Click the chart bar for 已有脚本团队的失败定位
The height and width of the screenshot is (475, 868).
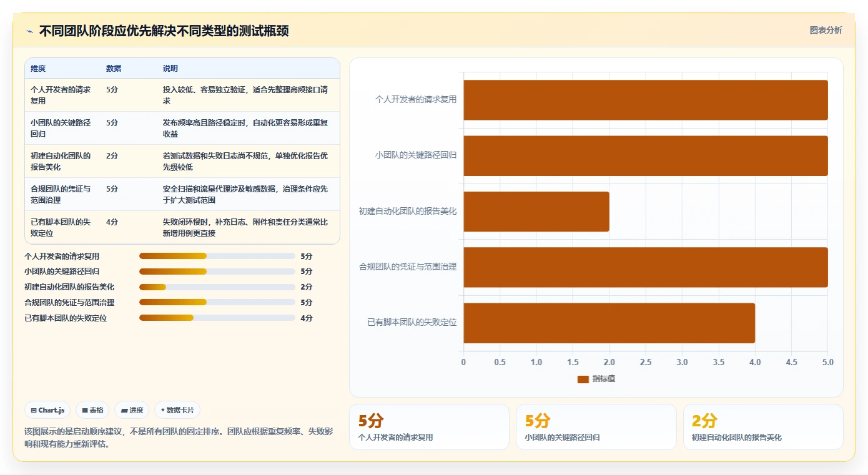[x=609, y=323]
